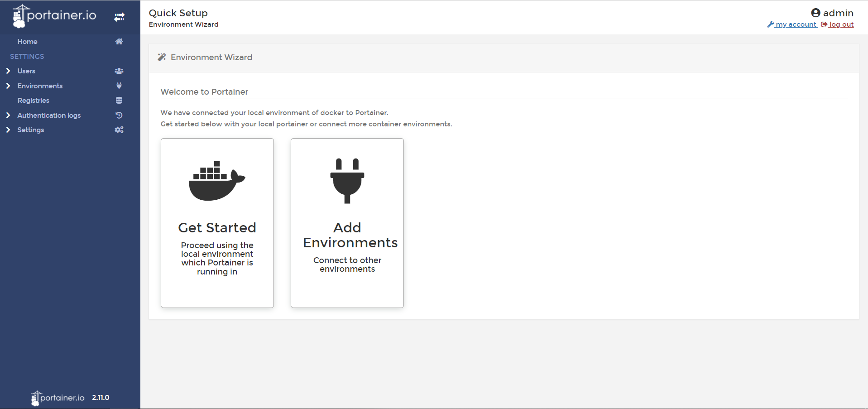Click the Settings cogs icon
Viewport: 868px width, 409px height.
[119, 130]
